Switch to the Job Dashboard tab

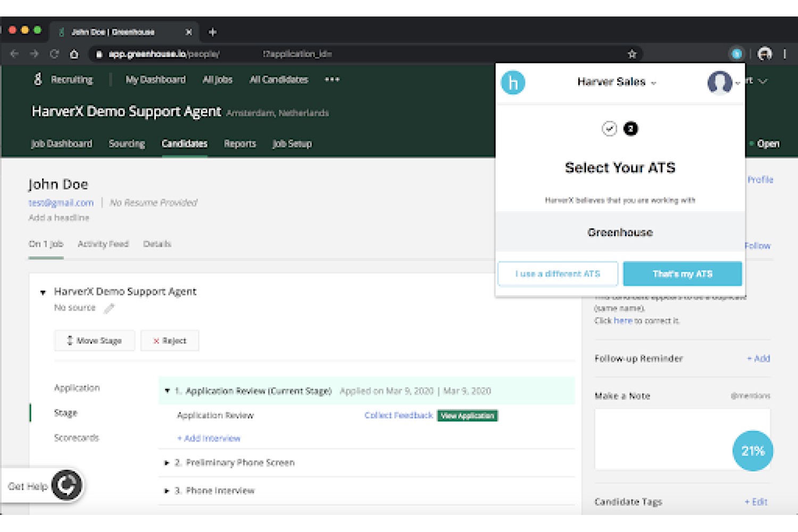(61, 144)
